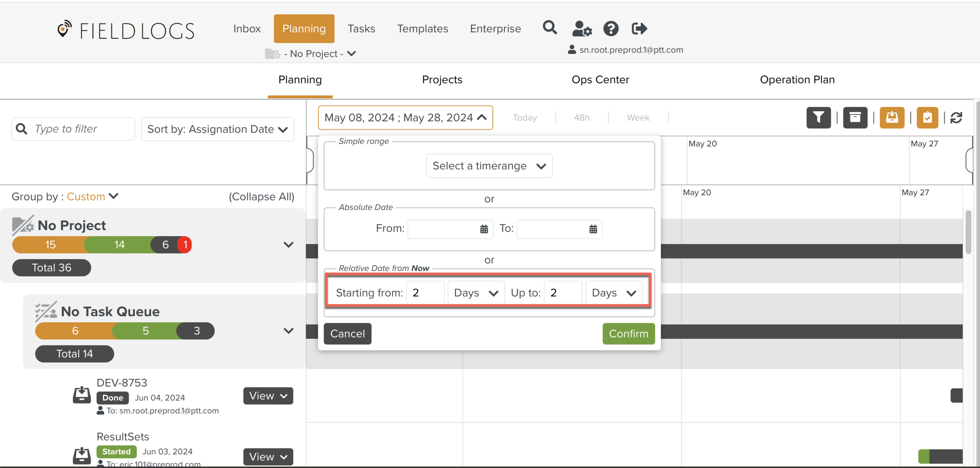Switch to the Ops Center tab

click(600, 80)
